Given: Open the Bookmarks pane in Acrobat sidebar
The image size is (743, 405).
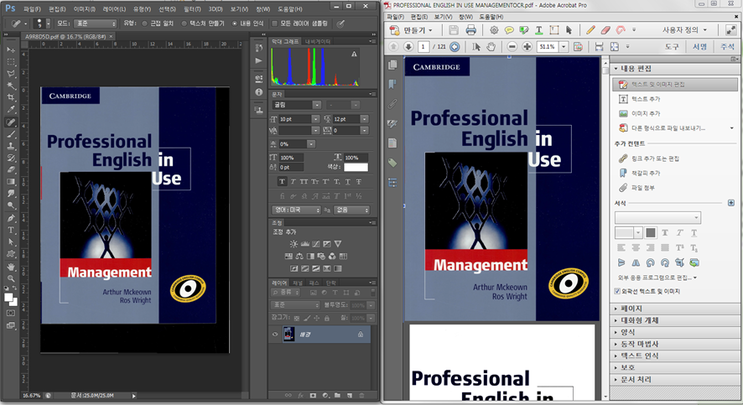Looking at the screenshot, I should click(393, 84).
